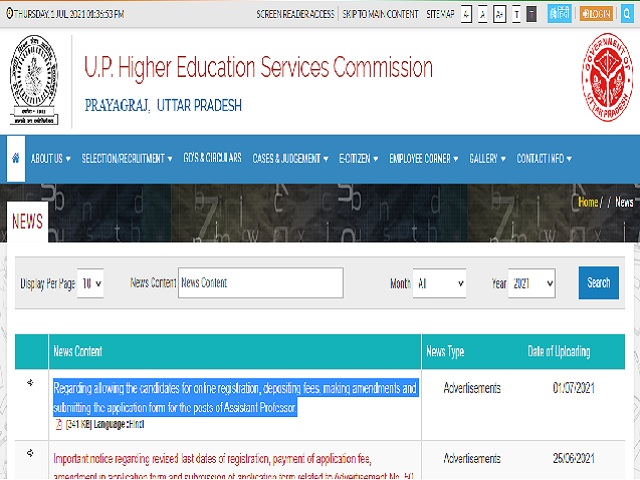Image resolution: width=640 pixels, height=480 pixels.
Task: Open the search magnifier icon at top right
Action: [x=627, y=14]
